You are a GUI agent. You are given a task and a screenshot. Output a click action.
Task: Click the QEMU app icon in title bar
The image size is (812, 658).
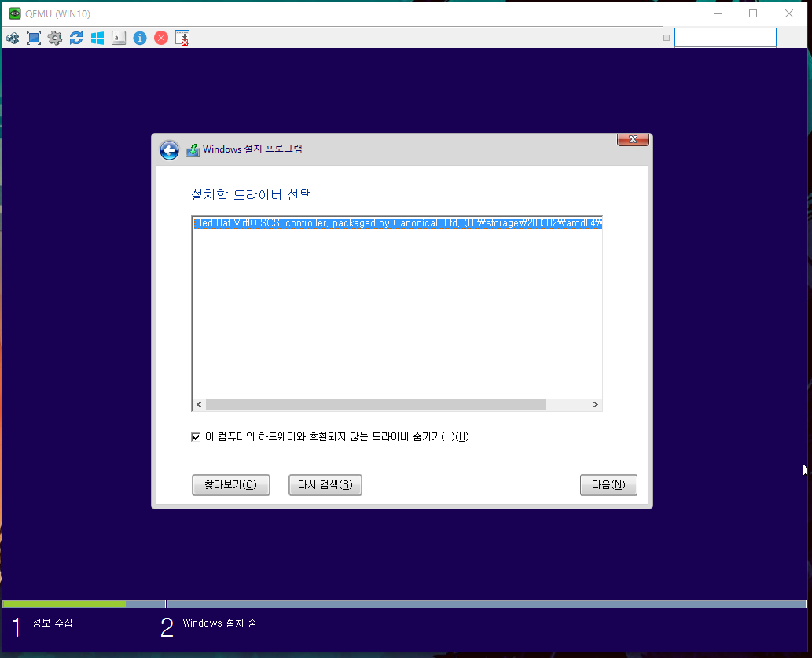(x=15, y=13)
